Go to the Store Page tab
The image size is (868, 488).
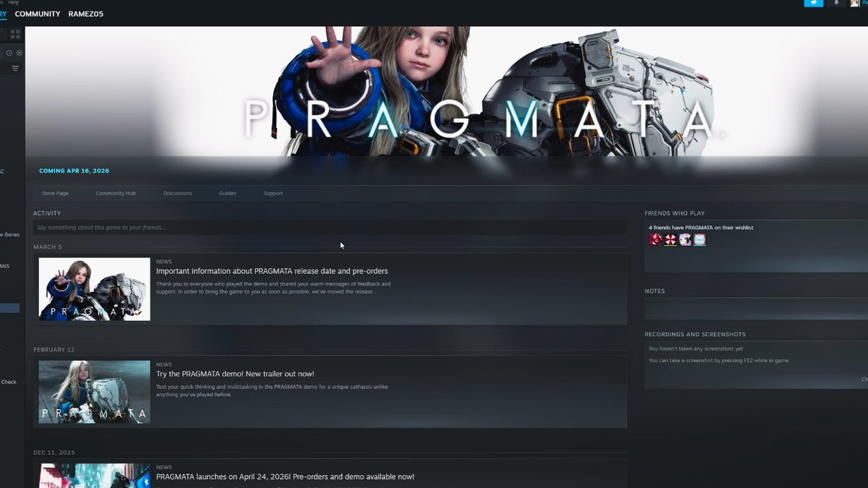[55, 193]
